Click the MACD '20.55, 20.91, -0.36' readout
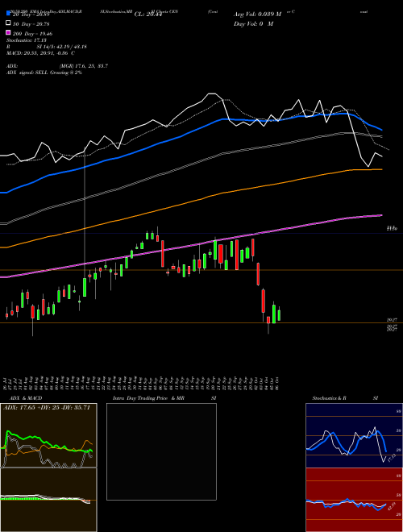Viewport: 403px width, 532px height. pos(45,53)
